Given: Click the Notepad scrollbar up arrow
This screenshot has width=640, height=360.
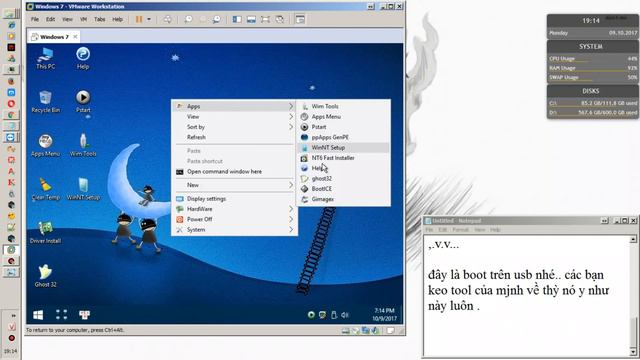Looking at the screenshot, I should 633,239.
